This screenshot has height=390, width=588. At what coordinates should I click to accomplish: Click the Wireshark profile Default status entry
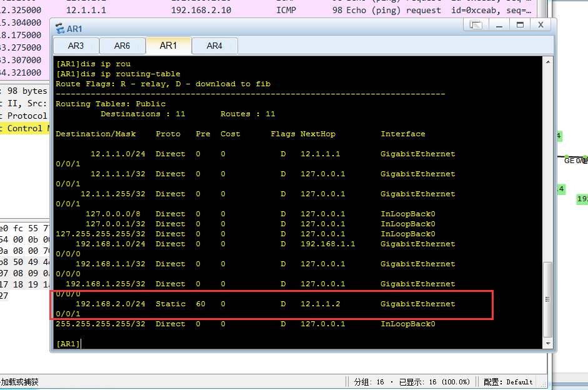click(x=508, y=382)
